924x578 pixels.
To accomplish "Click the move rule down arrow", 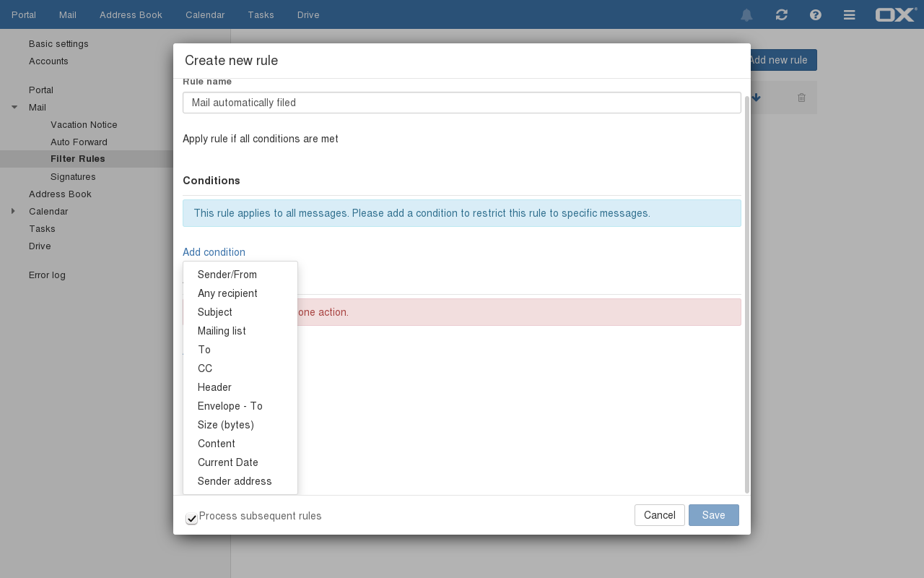I will click(x=756, y=98).
